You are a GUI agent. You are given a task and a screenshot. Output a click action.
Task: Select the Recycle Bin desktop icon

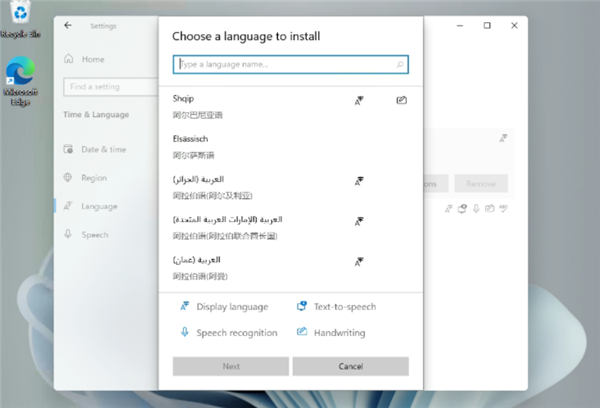20,19
